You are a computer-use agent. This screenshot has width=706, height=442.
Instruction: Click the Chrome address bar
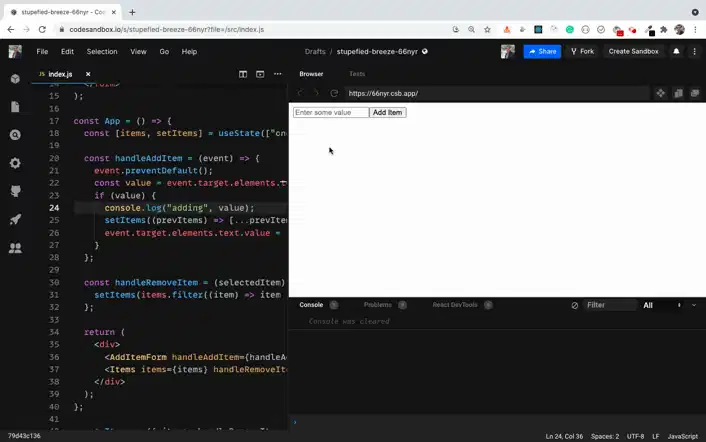[x=254, y=29]
